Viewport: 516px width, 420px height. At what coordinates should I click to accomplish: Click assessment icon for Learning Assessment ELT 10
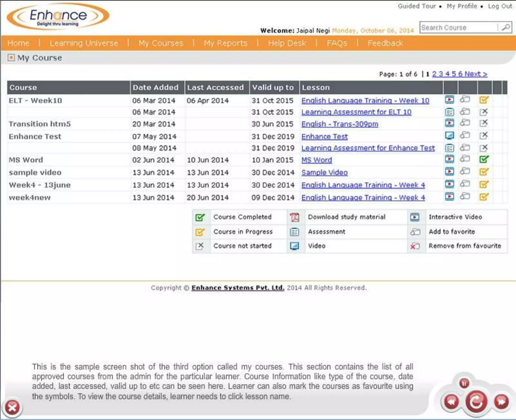point(449,112)
